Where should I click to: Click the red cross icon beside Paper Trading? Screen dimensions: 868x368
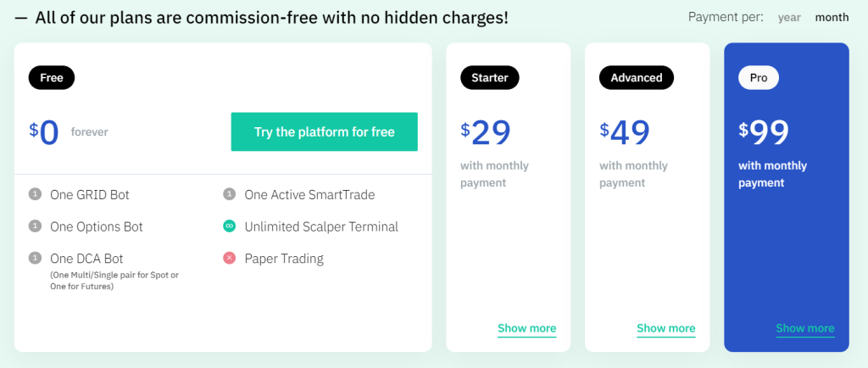point(229,258)
